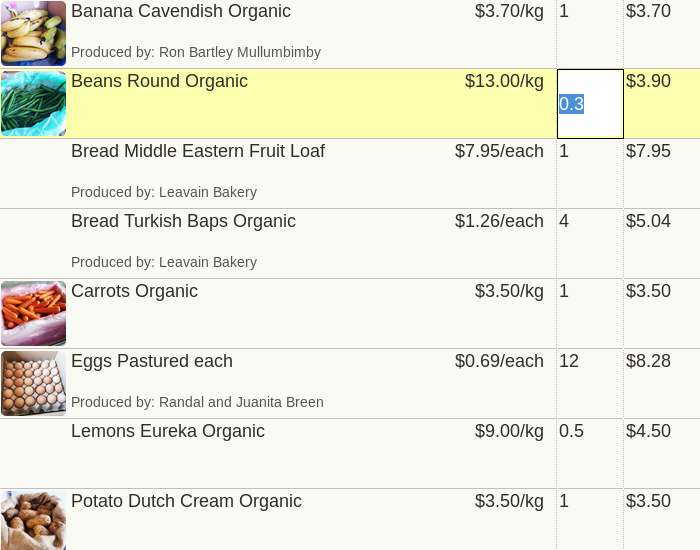The height and width of the screenshot is (550, 700).
Task: Click quantity 4 for Turkish Baps
Action: (x=590, y=244)
